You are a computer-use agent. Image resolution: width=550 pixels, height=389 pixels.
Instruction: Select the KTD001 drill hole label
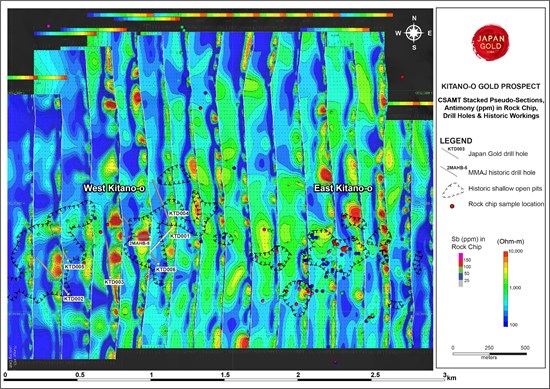coord(180,236)
